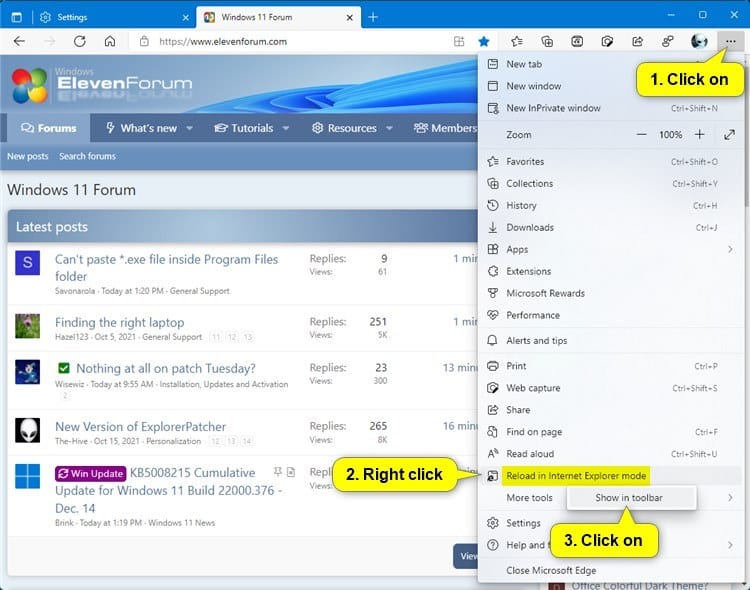Open the Favorites toolbar icon
This screenshot has width=750, height=590.
(x=517, y=42)
